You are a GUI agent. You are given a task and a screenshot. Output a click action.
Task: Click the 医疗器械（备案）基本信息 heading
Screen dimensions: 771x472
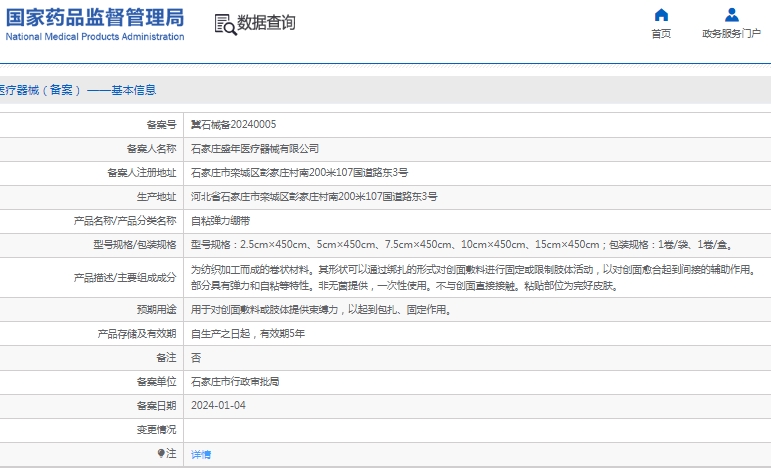click(x=78, y=90)
